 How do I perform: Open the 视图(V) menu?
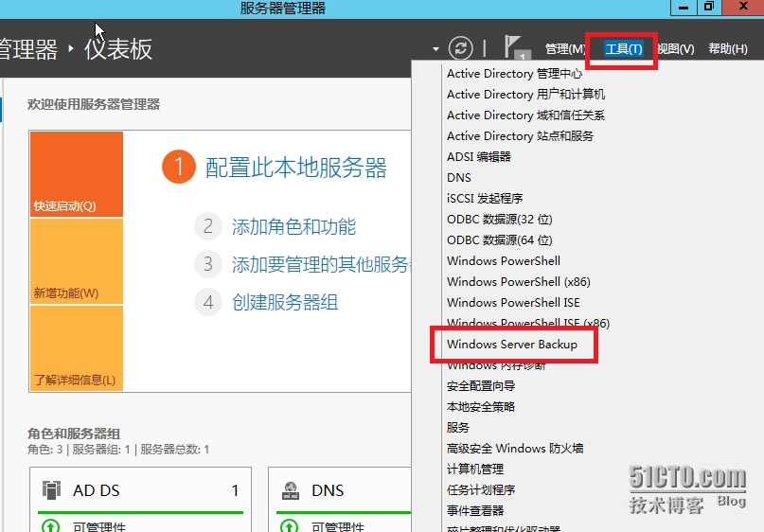coord(676,48)
